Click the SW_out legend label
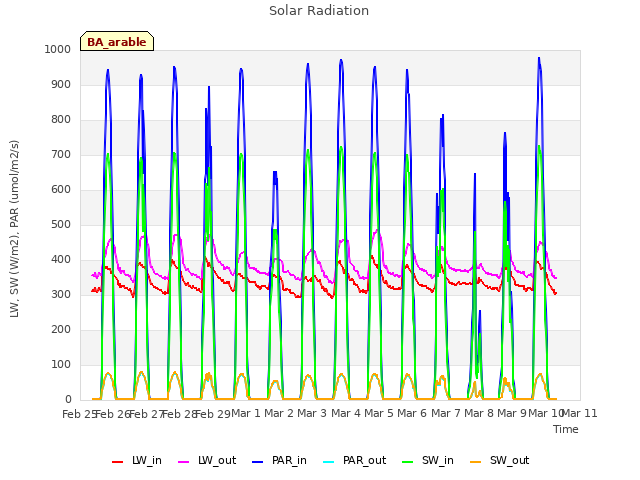 click(509, 460)
